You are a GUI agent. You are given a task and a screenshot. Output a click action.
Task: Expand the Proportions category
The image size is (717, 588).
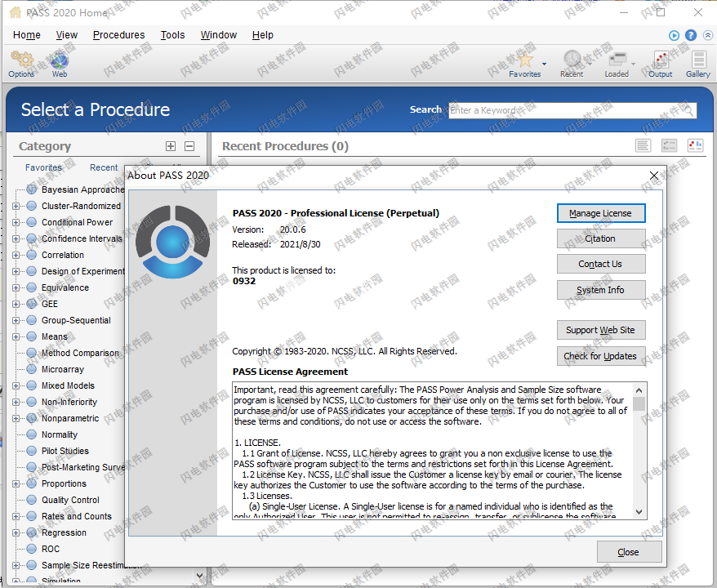click(x=16, y=483)
